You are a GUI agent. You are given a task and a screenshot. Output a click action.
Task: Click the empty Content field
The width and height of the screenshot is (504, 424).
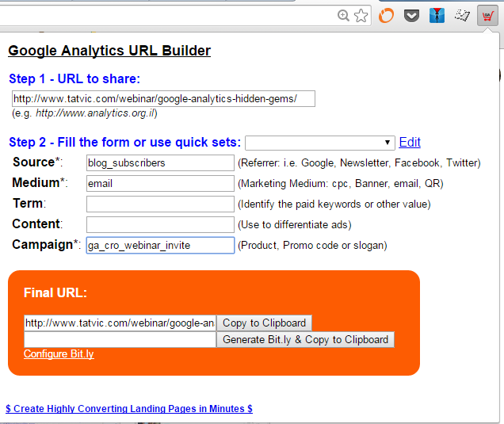point(160,225)
